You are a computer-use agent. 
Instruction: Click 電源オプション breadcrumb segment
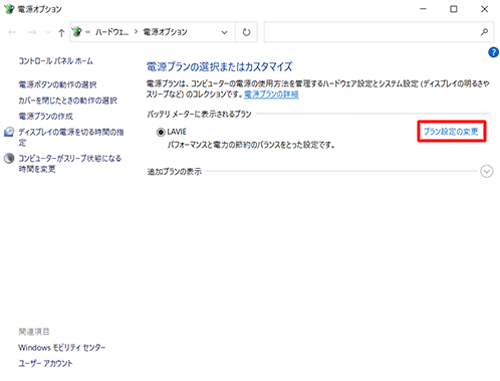point(165,32)
